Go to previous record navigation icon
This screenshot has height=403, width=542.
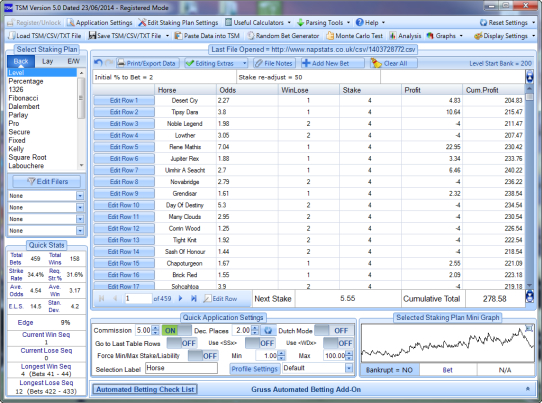pyautogui.click(x=115, y=299)
